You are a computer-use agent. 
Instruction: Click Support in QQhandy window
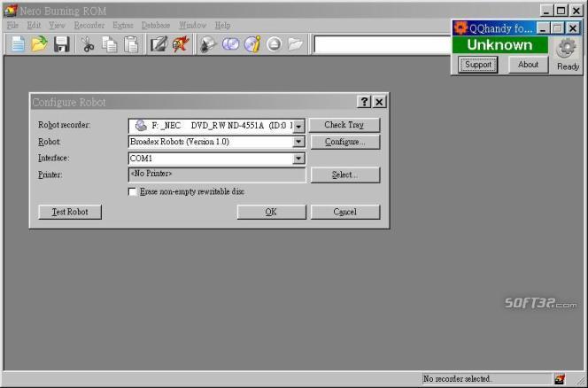(478, 65)
